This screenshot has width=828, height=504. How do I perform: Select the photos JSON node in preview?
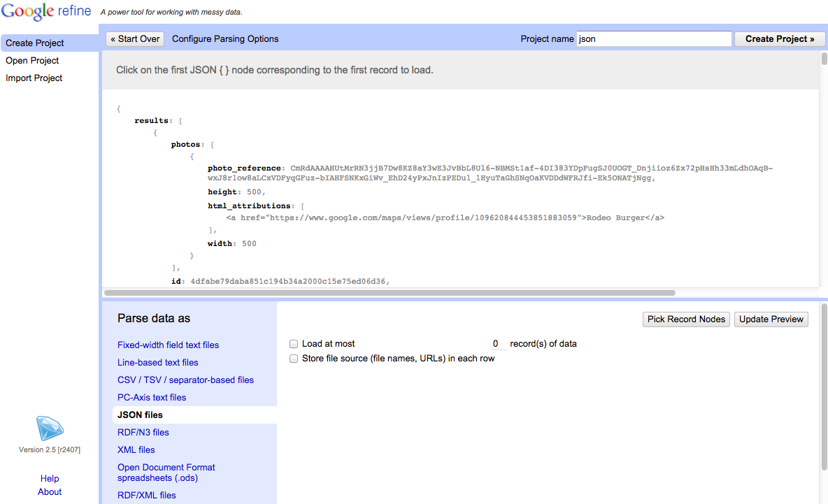tap(186, 145)
